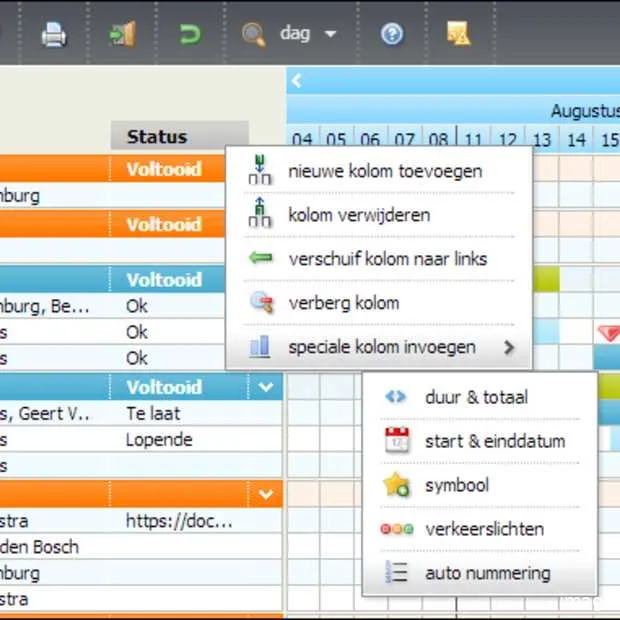Collapse the blue Voltooid group chevron
620x620 pixels.
click(266, 387)
